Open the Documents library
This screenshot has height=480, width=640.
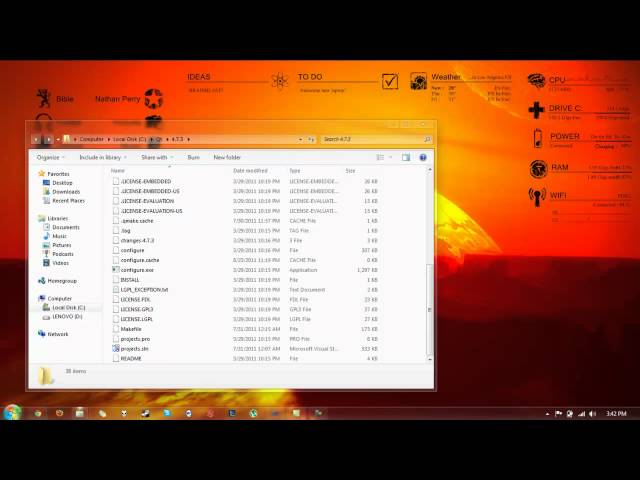66,227
